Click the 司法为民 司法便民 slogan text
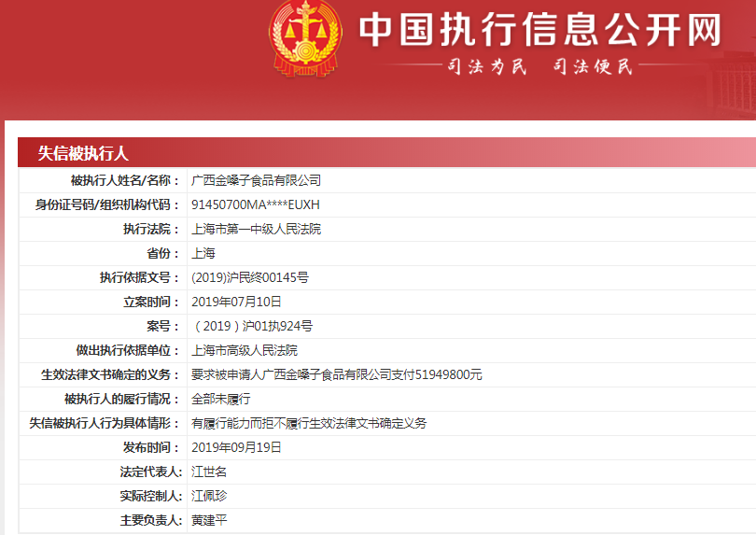The height and width of the screenshot is (535, 756). pyautogui.click(x=541, y=66)
